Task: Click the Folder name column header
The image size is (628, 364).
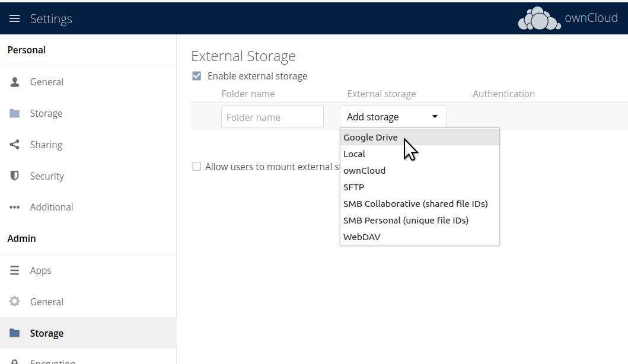Action: tap(248, 94)
